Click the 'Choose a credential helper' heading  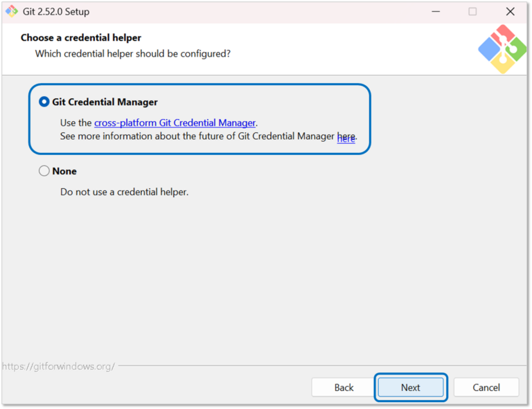click(x=81, y=38)
